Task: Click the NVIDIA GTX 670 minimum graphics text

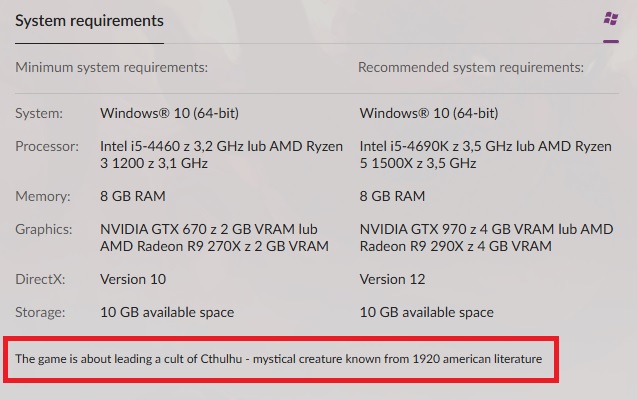Action: coord(214,238)
